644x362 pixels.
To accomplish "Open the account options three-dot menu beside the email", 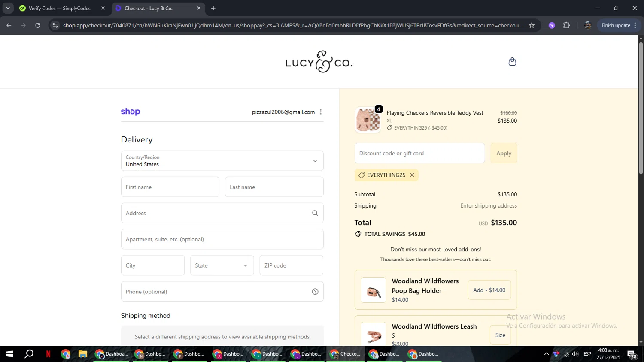I will click(321, 112).
